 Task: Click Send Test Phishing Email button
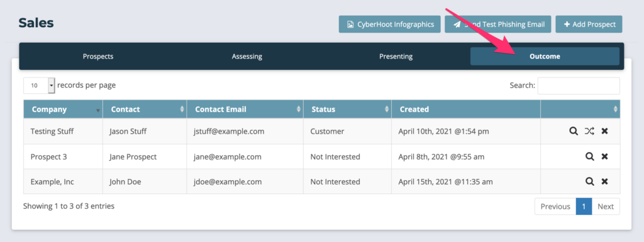coord(498,25)
